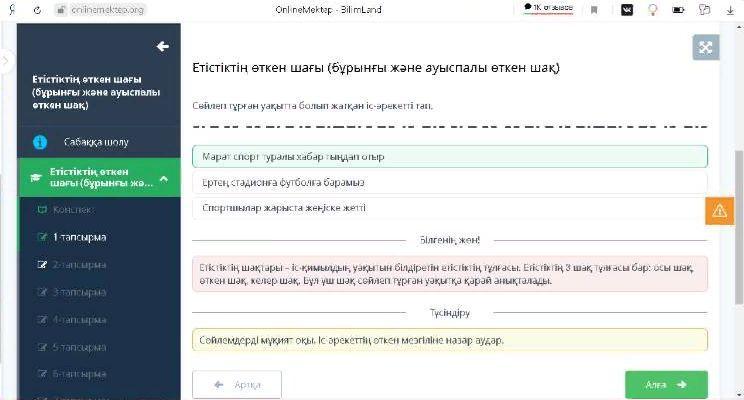744x400 pixels.
Task: Select answer 'Спортшылар жарыста жеңіске жетті'
Action: [x=449, y=208]
